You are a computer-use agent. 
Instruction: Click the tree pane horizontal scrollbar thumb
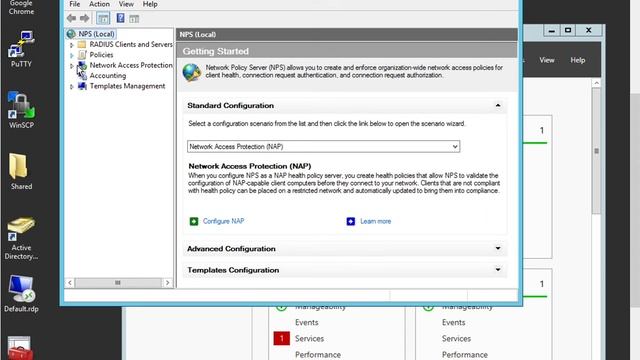pyautogui.click(x=118, y=283)
